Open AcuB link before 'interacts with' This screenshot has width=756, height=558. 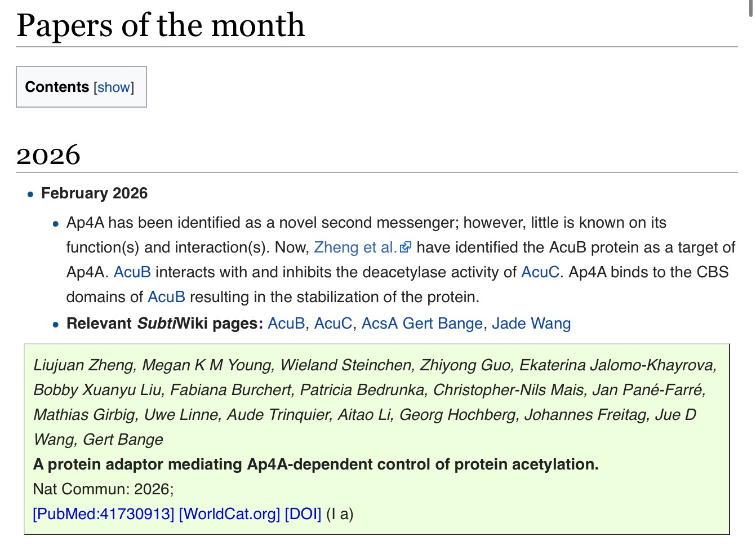132,272
